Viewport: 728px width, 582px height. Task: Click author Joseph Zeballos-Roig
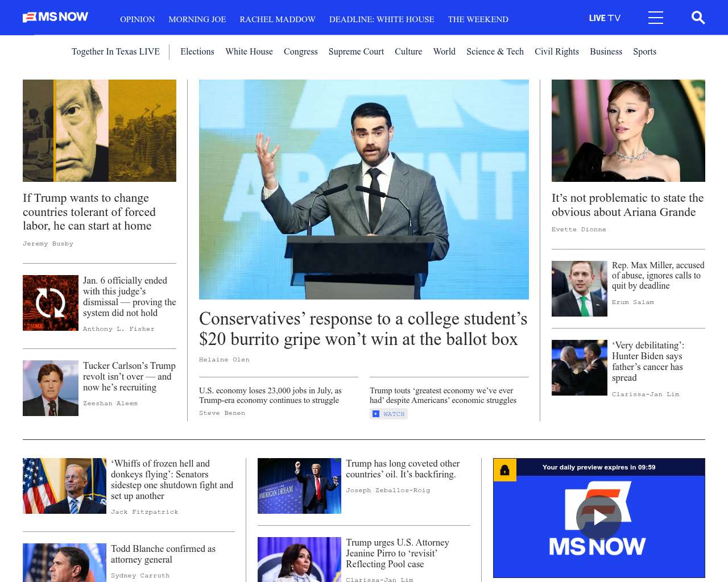[x=388, y=490]
